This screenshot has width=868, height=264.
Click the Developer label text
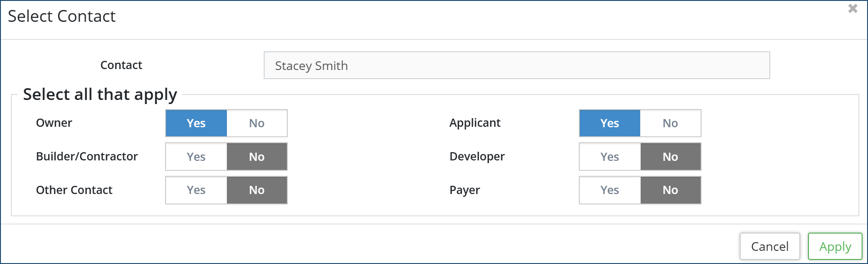[x=477, y=156]
